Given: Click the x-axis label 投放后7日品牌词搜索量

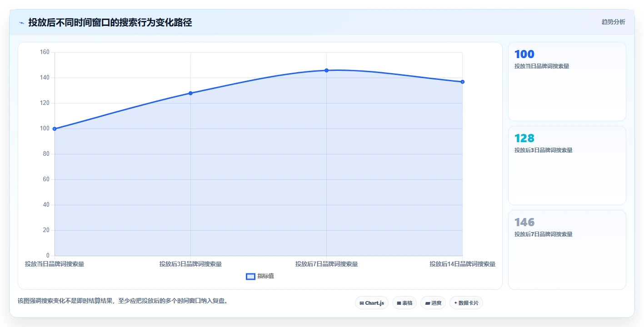Looking at the screenshot, I should pyautogui.click(x=326, y=264).
